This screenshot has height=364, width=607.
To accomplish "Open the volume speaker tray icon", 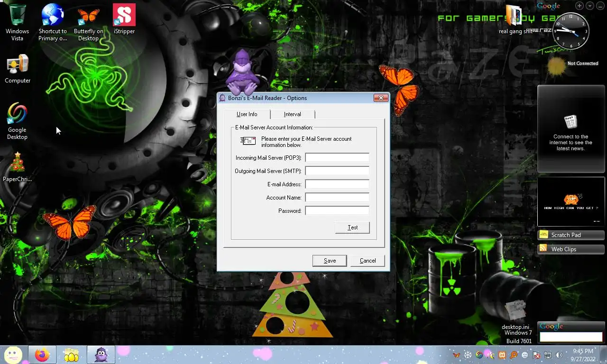I will pyautogui.click(x=559, y=355).
